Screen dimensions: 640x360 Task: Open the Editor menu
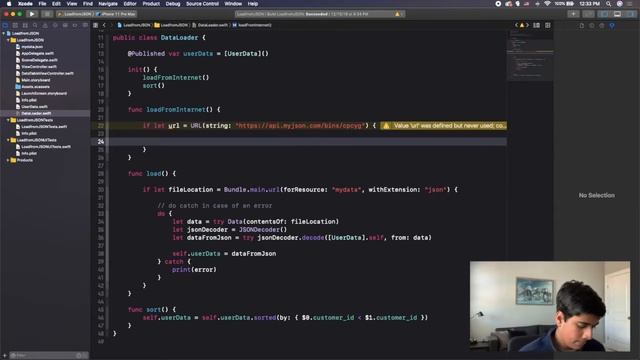[130, 4]
